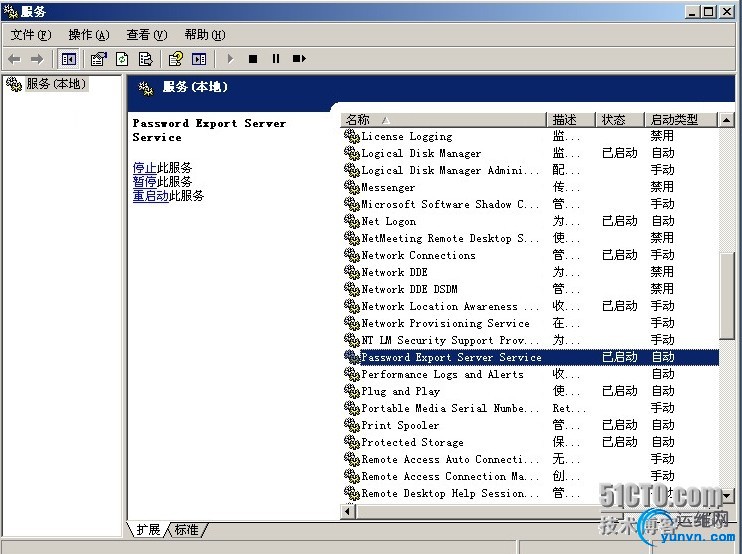Screen dimensions: 742x554
Task: Sort by the 启动类型 column header
Action: coord(680,120)
